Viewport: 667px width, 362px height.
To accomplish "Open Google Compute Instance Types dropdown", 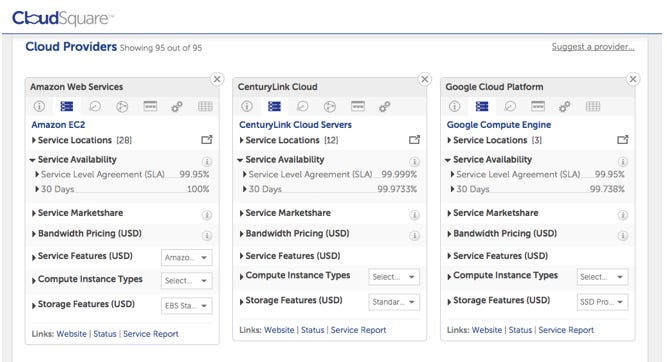I will [x=602, y=277].
